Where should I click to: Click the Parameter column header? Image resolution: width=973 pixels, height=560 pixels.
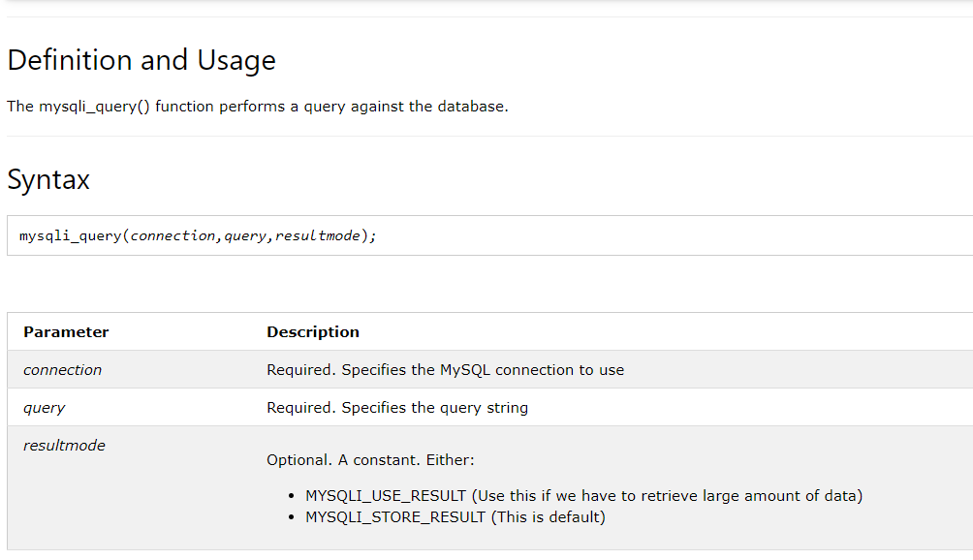coord(66,331)
